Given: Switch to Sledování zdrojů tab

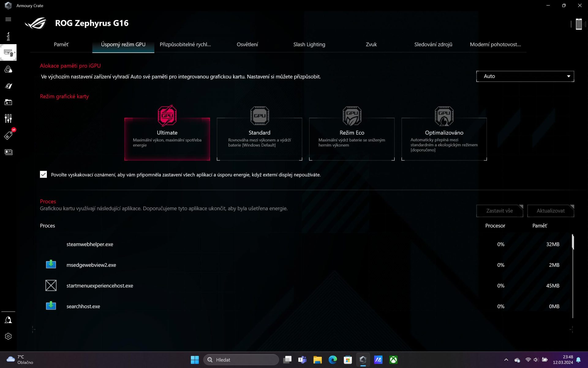Looking at the screenshot, I should [x=433, y=44].
